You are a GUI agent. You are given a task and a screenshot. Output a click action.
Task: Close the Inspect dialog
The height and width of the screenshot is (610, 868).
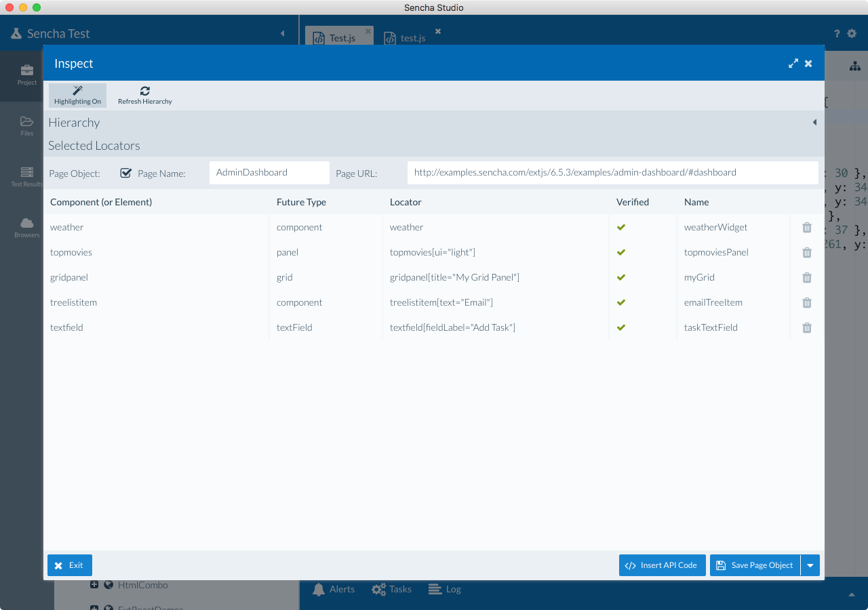tap(808, 64)
